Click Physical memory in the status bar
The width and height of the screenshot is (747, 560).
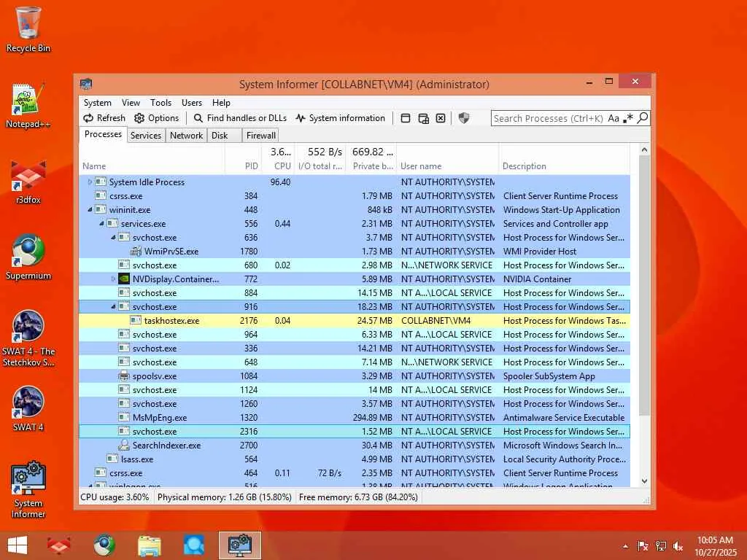[225, 497]
